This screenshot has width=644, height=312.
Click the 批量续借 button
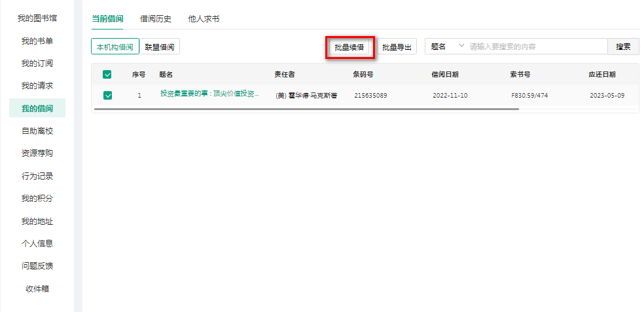(349, 47)
